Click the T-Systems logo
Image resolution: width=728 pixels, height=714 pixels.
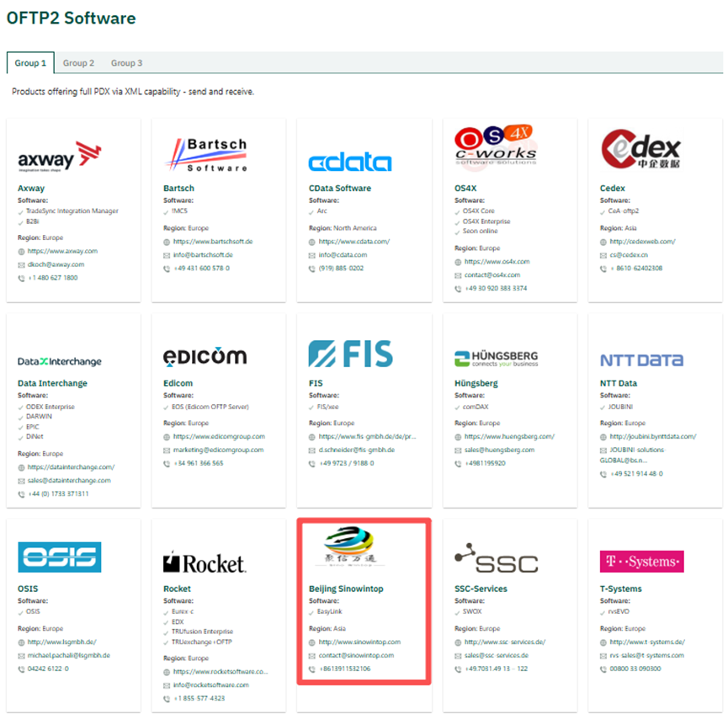tap(641, 562)
